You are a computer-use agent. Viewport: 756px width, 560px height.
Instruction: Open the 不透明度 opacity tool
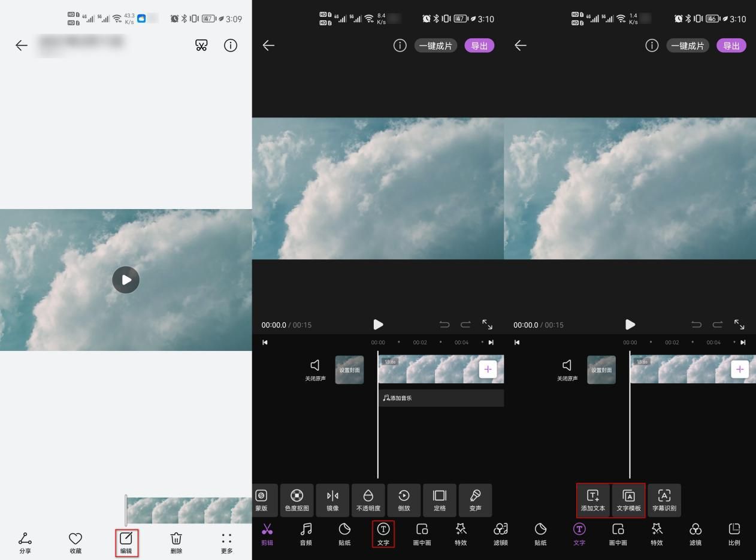(368, 501)
